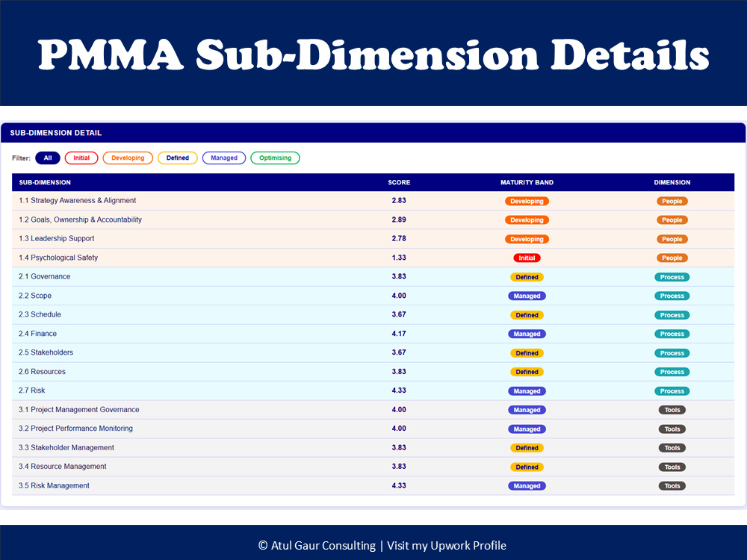The width and height of the screenshot is (747, 560).
Task: Click Defined badge in Resource Management row
Action: 527,467
